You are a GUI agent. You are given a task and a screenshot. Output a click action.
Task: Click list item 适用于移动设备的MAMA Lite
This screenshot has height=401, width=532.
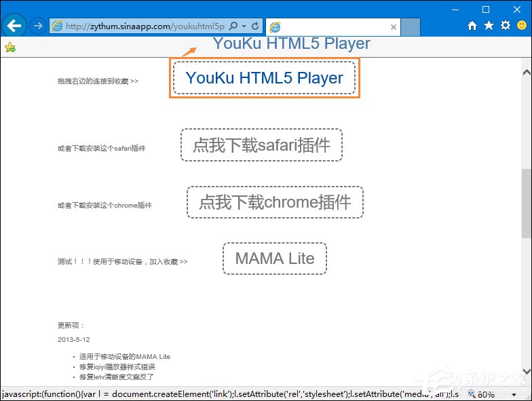pos(125,357)
